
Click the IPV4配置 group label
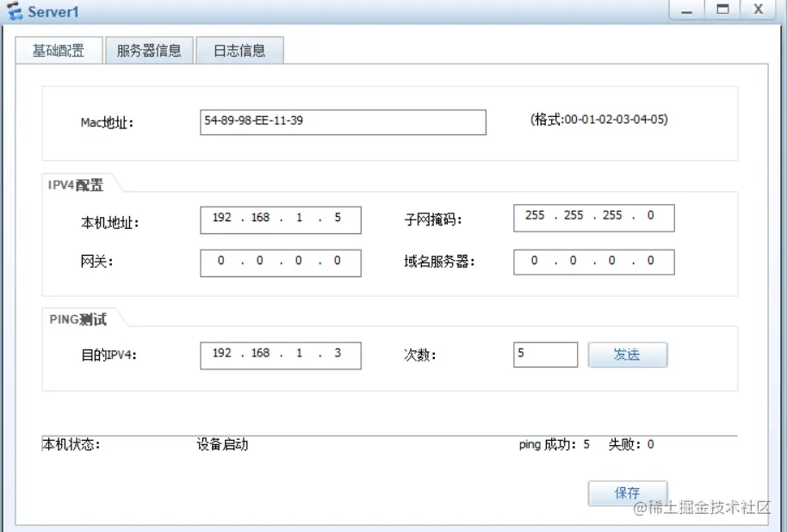click(x=76, y=185)
